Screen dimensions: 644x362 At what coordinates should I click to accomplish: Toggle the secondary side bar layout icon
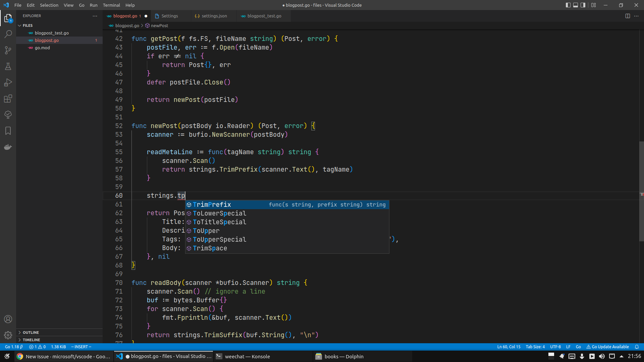[x=583, y=5]
